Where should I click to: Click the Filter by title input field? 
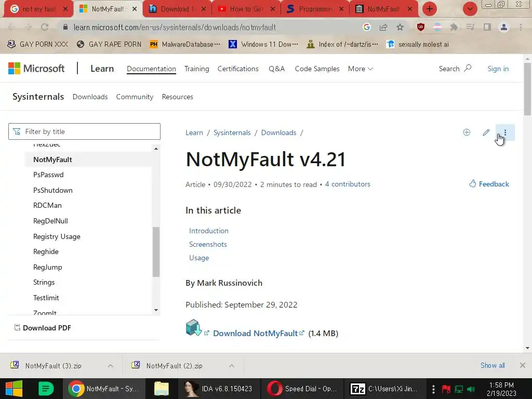84,131
